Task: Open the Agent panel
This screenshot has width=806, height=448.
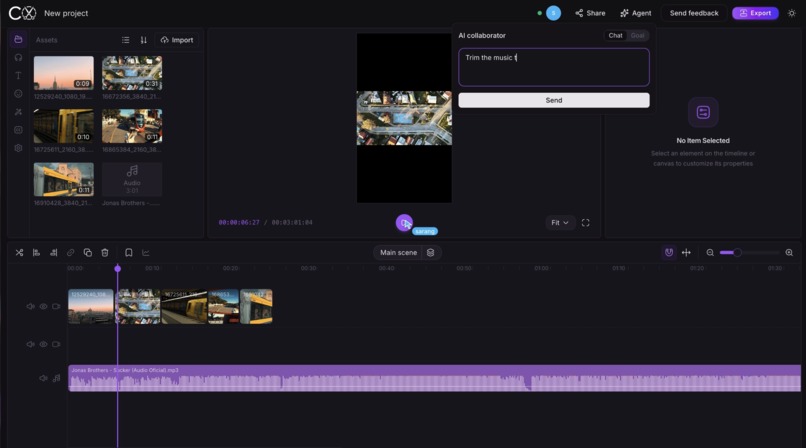Action: coord(636,13)
